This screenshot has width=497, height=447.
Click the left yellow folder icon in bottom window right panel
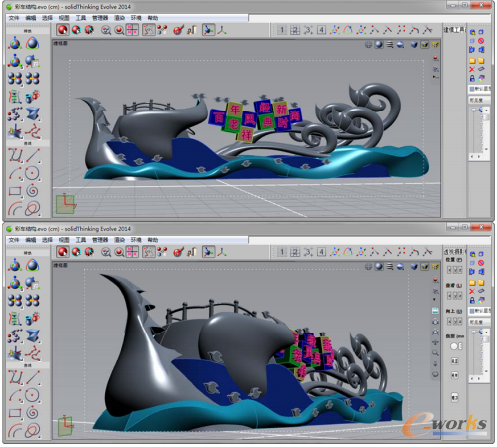(472, 283)
